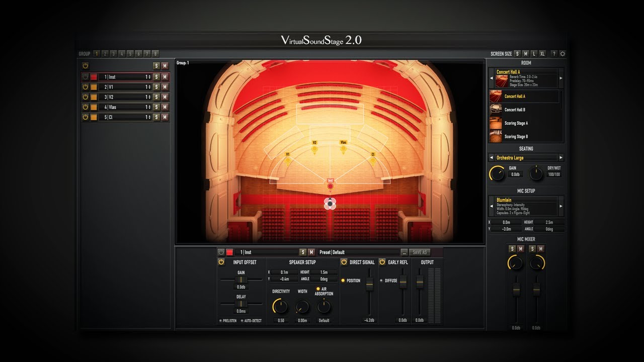Select Concert Hall B room
The width and height of the screenshot is (644, 362).
pos(525,110)
